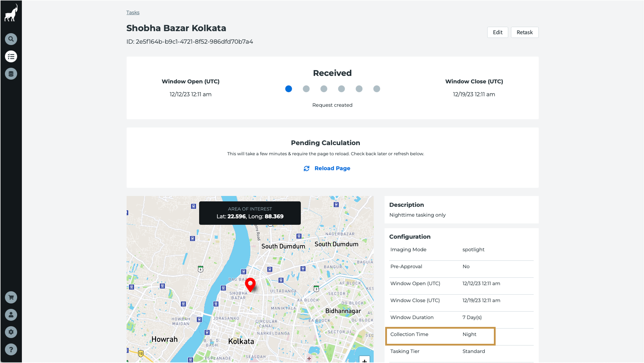Open the tasks checklist icon in the sidebar

click(11, 57)
